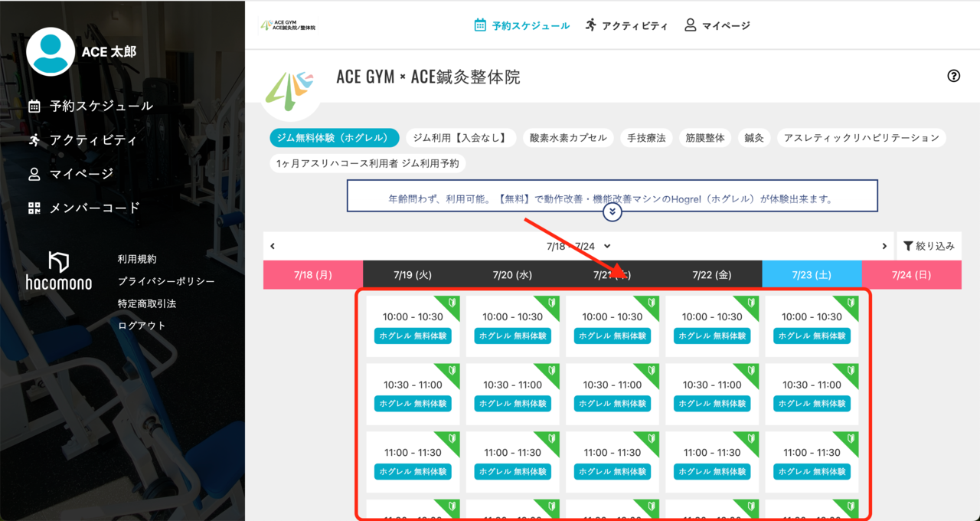Select アスレティックリハビリテーション category
Screen dimensions: 980x521
tap(861, 138)
